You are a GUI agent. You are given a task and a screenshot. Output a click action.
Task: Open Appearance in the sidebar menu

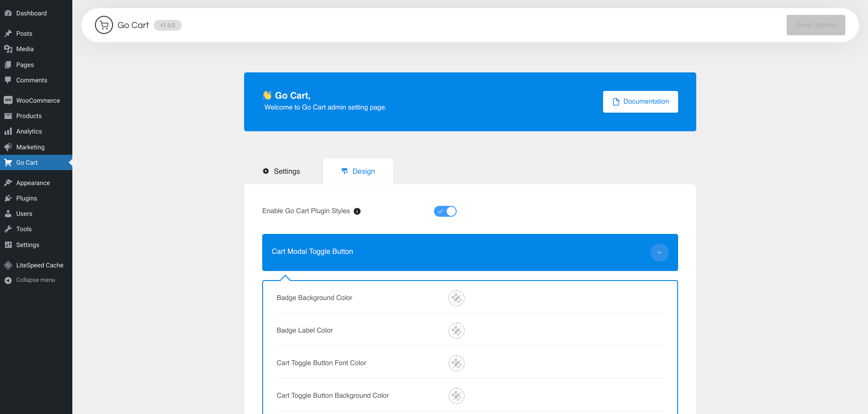click(33, 183)
